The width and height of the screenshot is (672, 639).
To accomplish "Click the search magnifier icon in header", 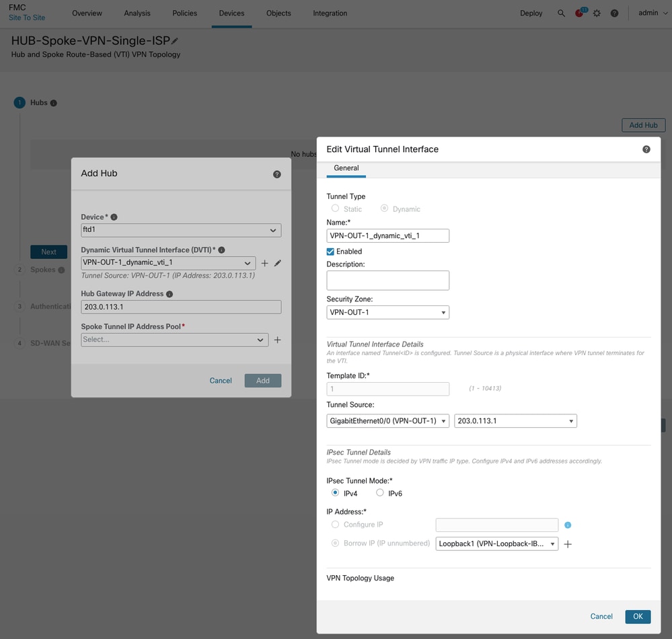I will (561, 13).
